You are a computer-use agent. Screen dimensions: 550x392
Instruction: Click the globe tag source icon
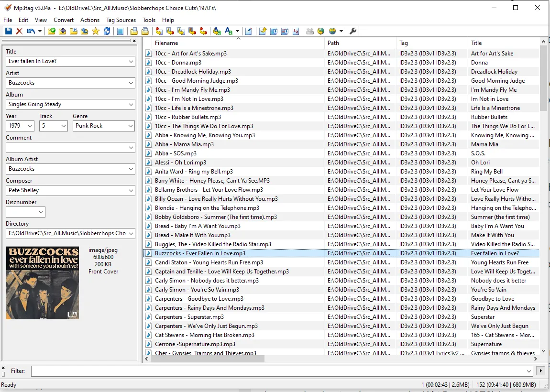(320, 31)
